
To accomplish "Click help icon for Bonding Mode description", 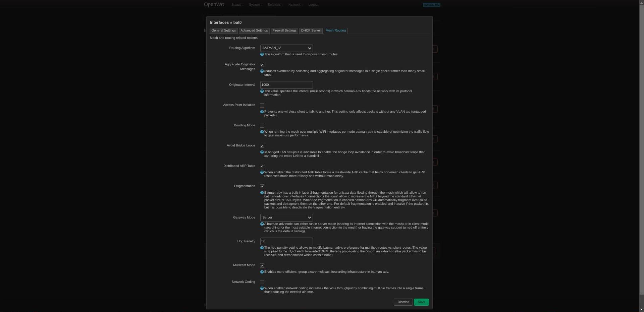I will coord(262,132).
